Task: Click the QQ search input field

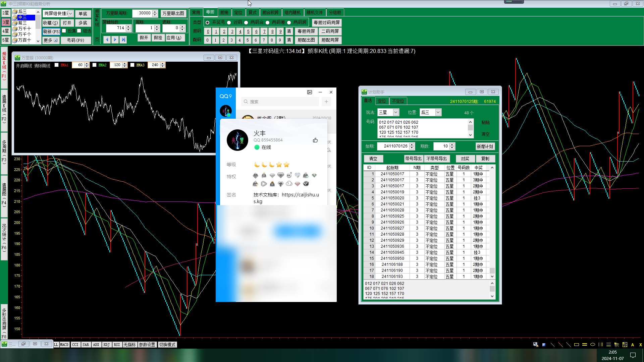Action: tap(280, 102)
